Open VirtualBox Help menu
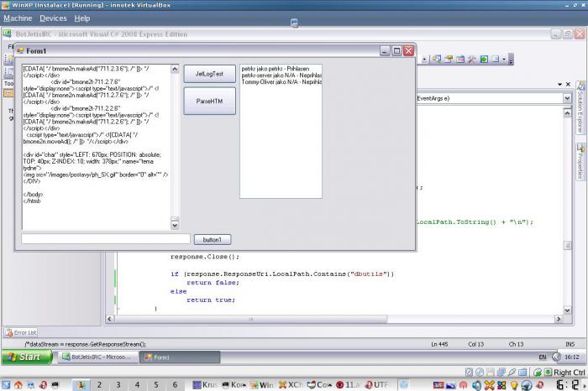The image size is (588, 391). click(81, 18)
